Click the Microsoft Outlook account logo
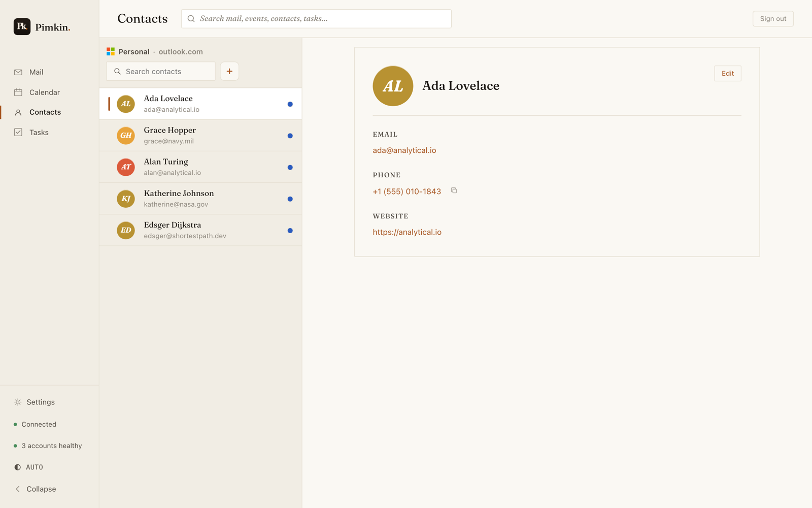The height and width of the screenshot is (508, 812). click(x=111, y=51)
